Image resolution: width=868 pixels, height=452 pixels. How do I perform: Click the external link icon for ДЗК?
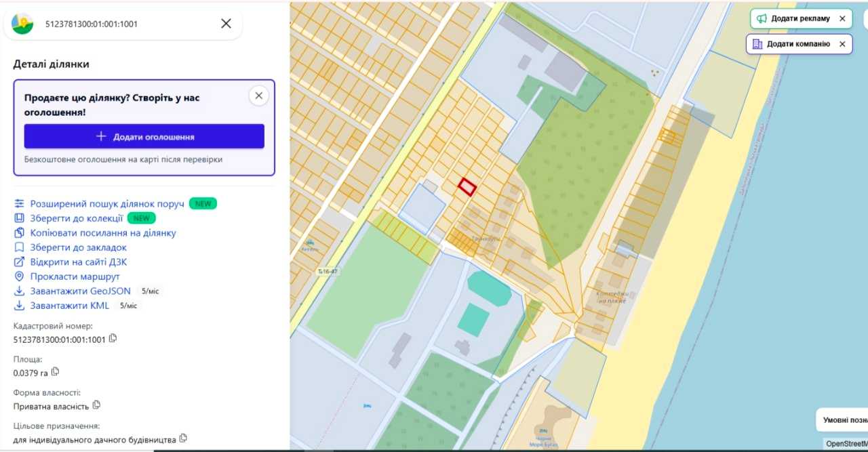[19, 262]
